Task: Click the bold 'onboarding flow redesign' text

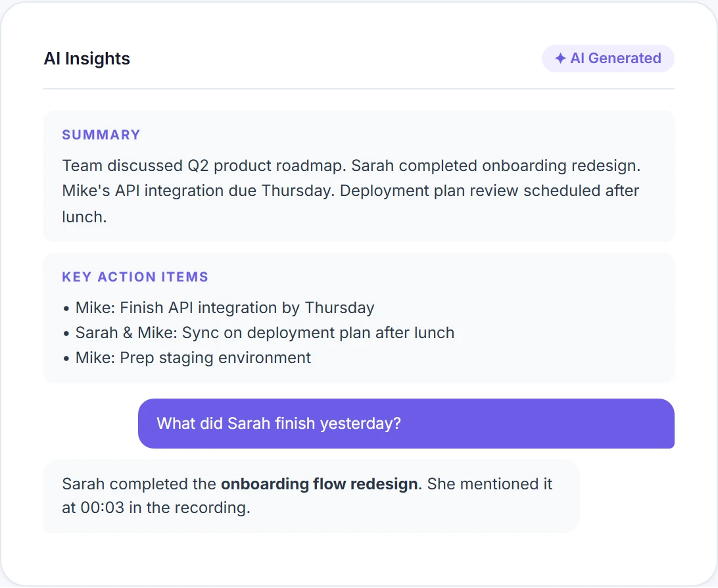Action: (x=320, y=484)
